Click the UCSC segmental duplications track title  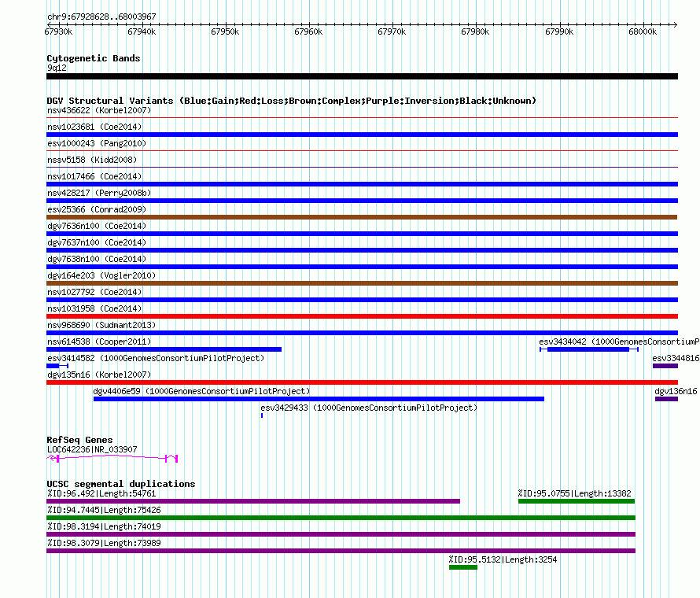pyautogui.click(x=121, y=484)
